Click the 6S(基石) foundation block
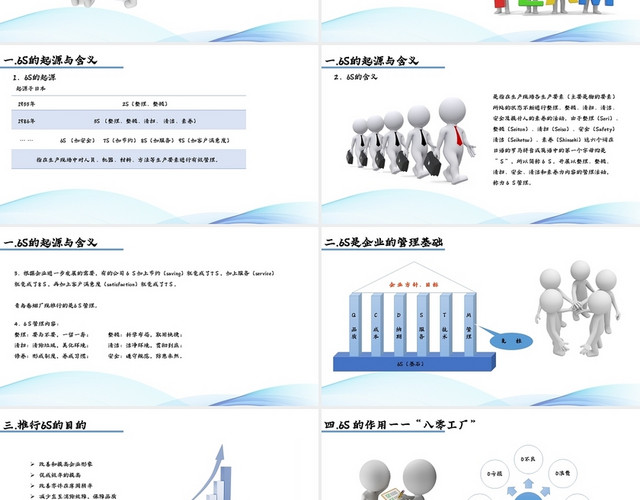This screenshot has height=500, width=640. (x=414, y=362)
